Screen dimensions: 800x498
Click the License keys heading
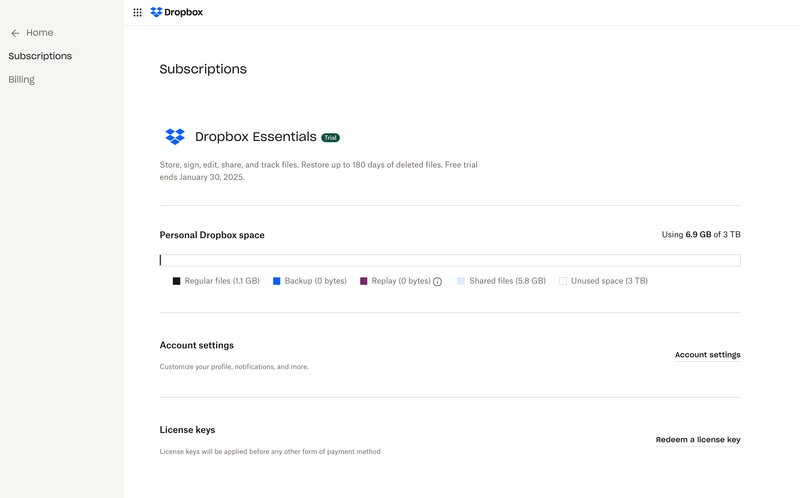(187, 430)
